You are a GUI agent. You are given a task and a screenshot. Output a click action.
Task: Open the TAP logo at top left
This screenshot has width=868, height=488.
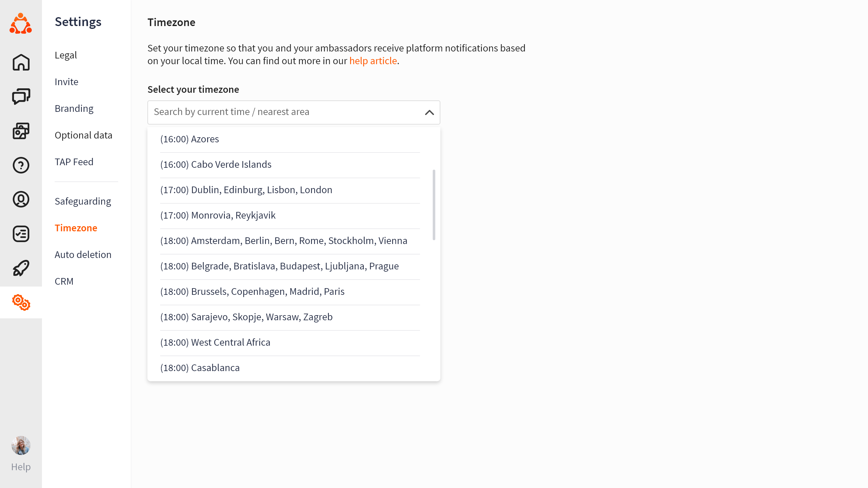tap(21, 23)
